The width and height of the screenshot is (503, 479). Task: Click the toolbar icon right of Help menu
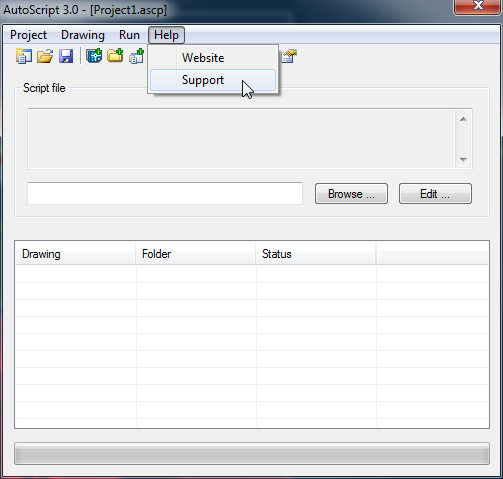[289, 56]
